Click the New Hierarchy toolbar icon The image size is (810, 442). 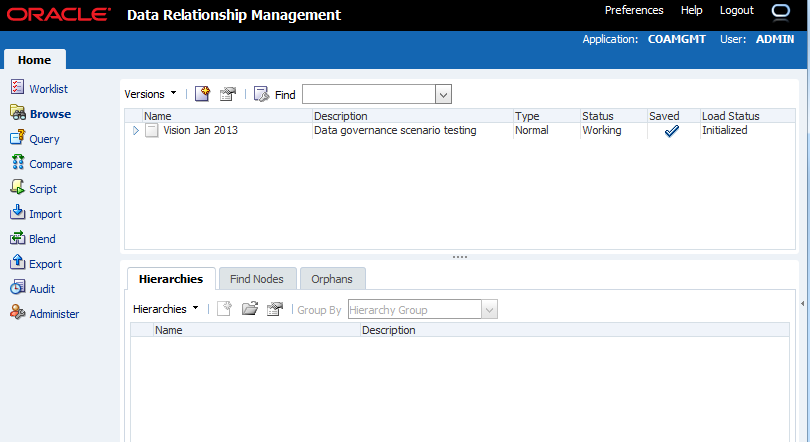tap(225, 309)
